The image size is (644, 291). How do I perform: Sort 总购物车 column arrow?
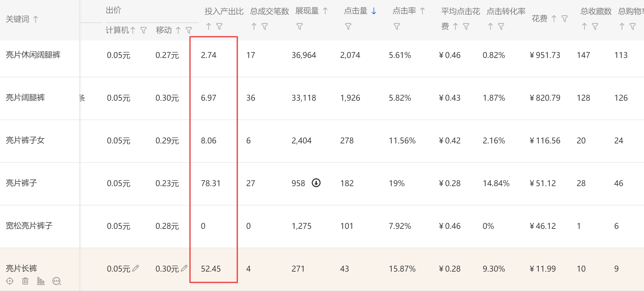click(x=622, y=26)
